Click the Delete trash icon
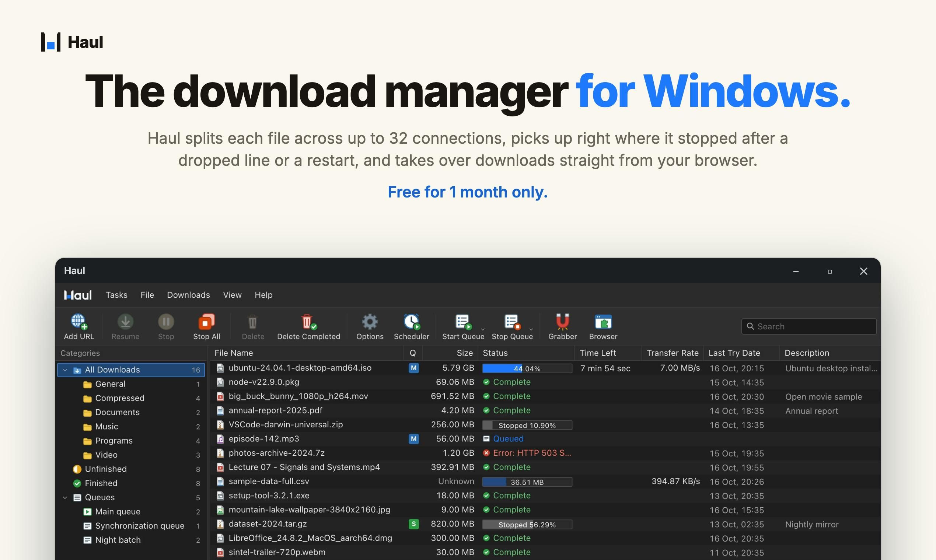Screen dimensions: 936x560 253,322
